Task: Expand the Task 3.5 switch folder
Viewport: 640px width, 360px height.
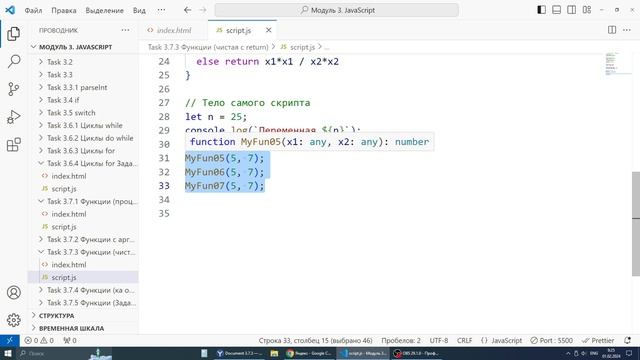Action: pyautogui.click(x=83, y=113)
